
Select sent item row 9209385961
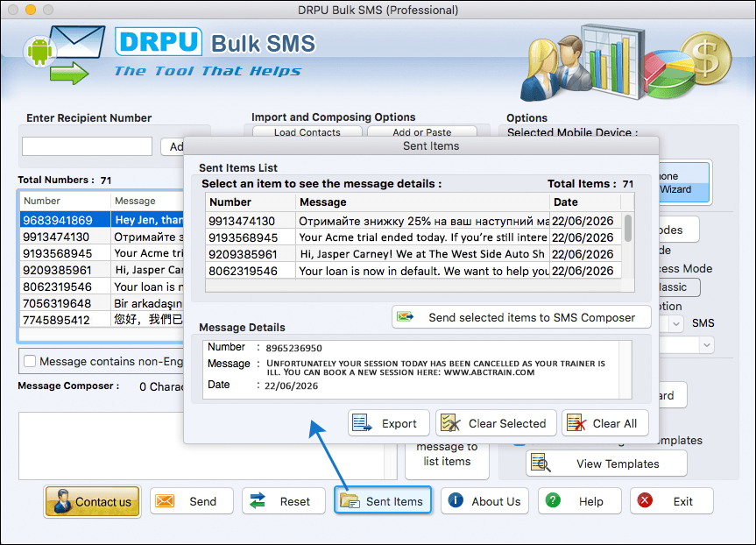[x=413, y=254]
